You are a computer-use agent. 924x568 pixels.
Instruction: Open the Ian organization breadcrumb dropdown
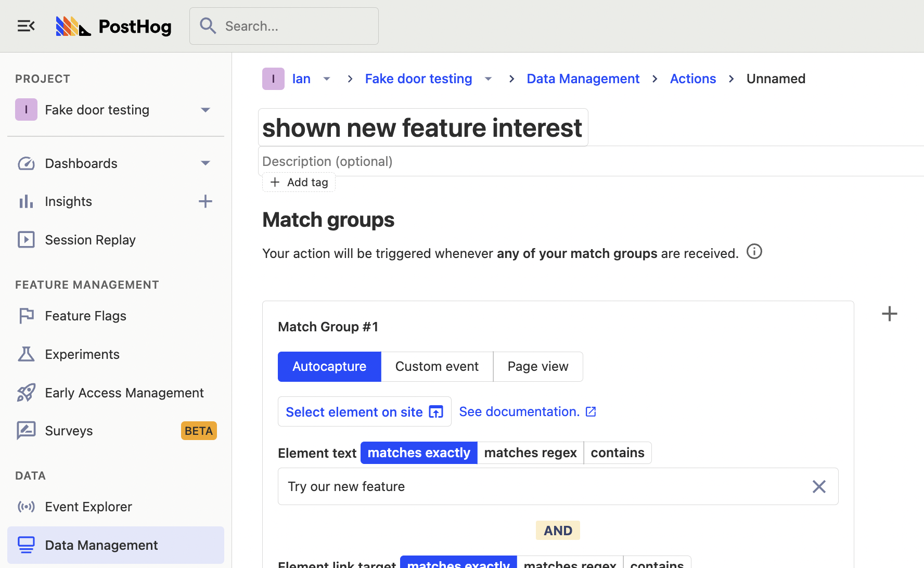point(327,79)
